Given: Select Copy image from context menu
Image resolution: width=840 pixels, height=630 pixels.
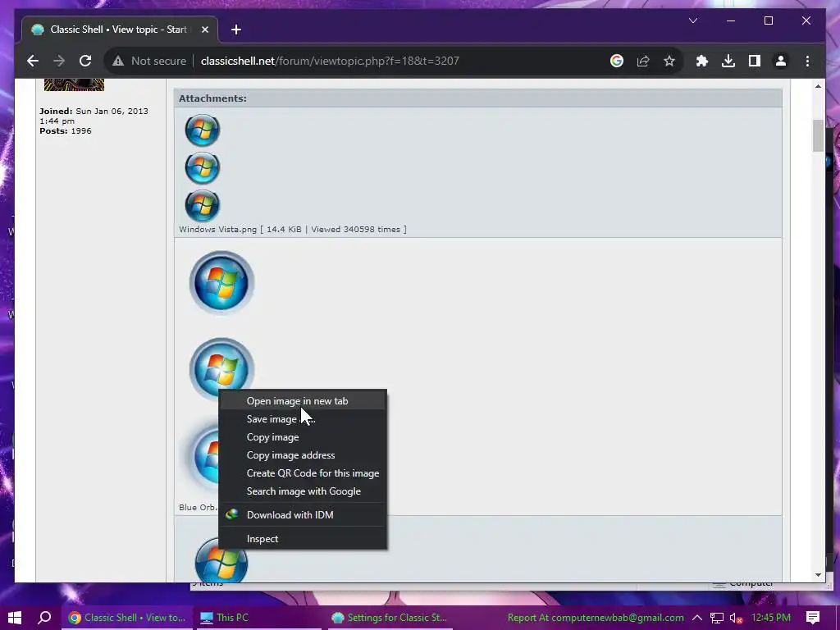Looking at the screenshot, I should (303, 437).
